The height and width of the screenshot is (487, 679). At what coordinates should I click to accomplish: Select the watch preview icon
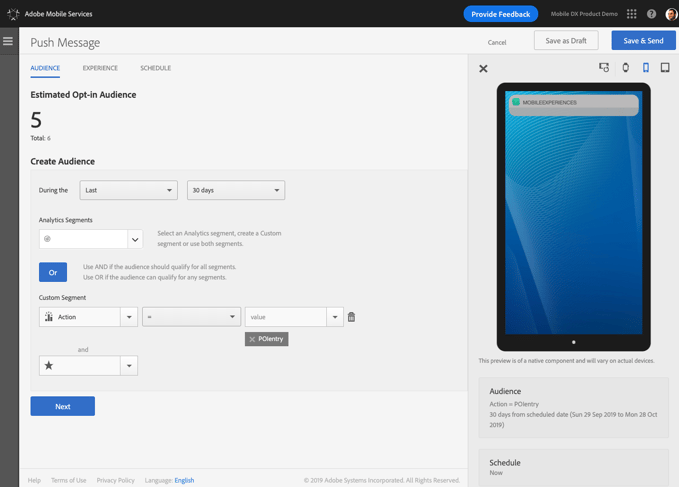625,68
